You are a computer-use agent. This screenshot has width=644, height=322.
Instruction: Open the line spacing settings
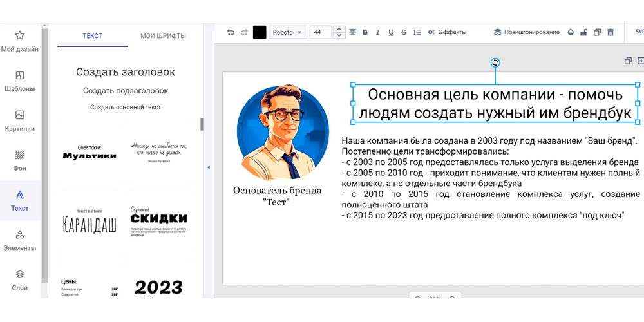pyautogui.click(x=417, y=32)
